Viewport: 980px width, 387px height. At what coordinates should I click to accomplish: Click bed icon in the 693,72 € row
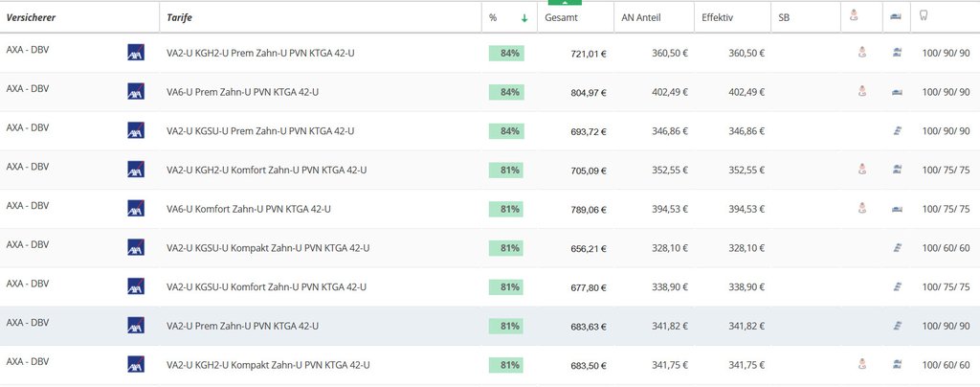coord(897,130)
